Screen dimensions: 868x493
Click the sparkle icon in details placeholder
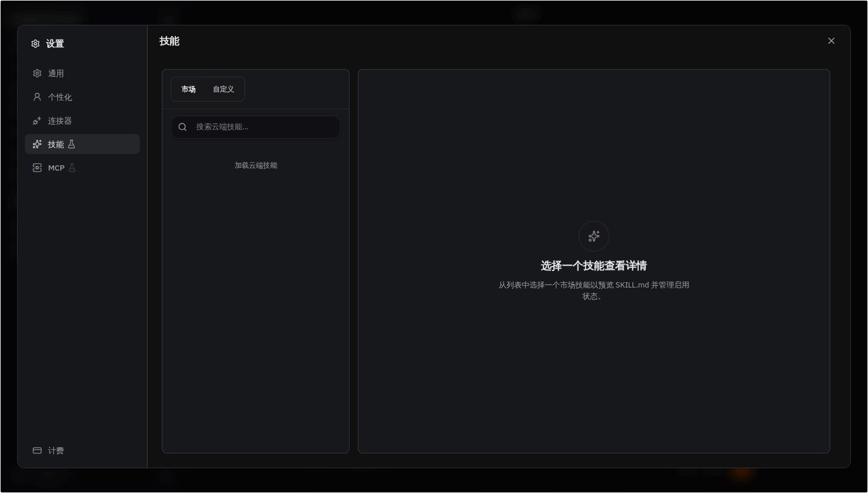[594, 236]
